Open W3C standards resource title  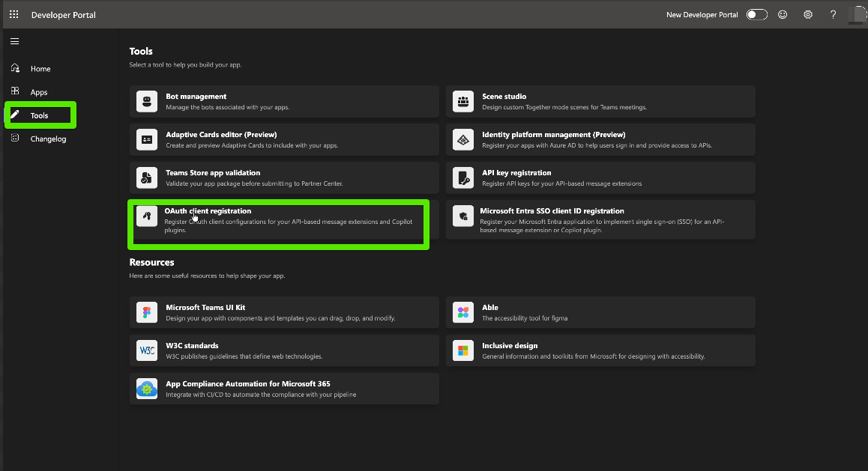[192, 345]
